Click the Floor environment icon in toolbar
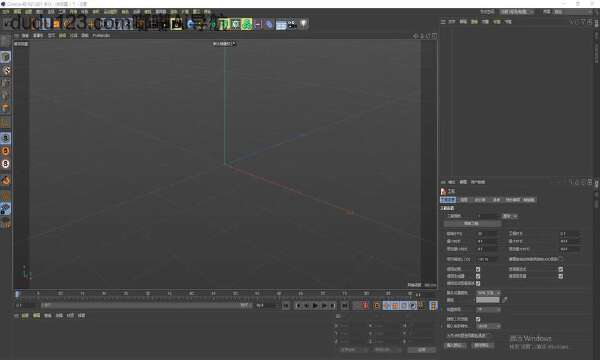 281,25
